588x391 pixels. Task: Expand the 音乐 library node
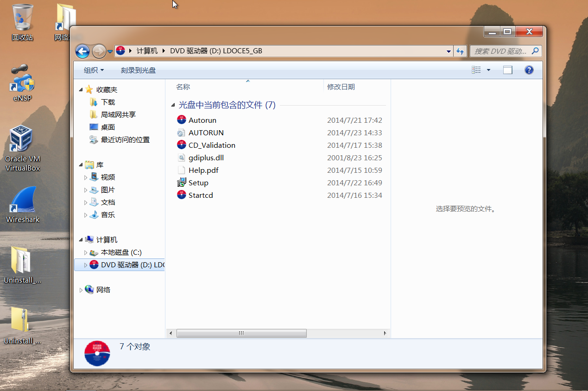click(86, 215)
